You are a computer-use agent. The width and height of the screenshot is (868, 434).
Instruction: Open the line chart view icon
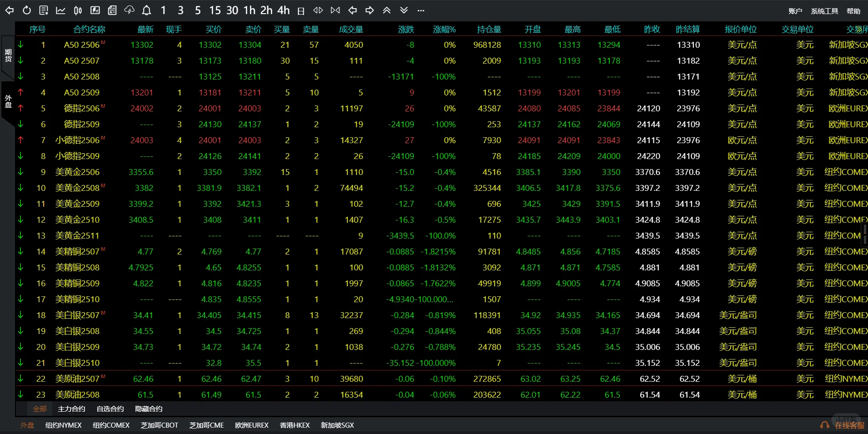point(60,10)
